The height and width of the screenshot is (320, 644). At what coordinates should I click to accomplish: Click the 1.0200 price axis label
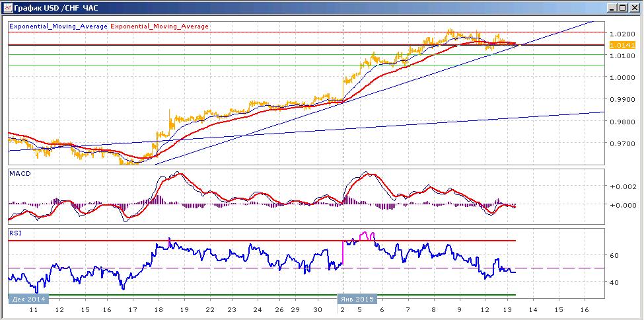pos(622,33)
